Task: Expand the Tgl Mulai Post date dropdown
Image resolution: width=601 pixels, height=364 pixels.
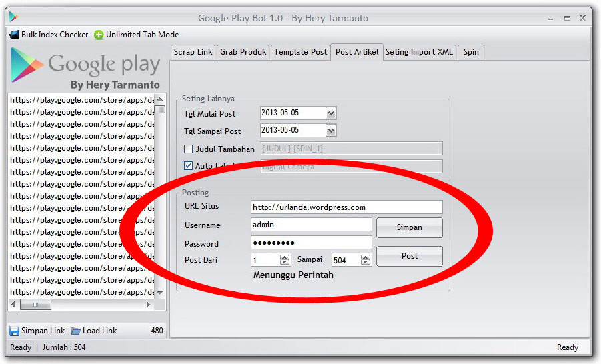Action: point(331,113)
